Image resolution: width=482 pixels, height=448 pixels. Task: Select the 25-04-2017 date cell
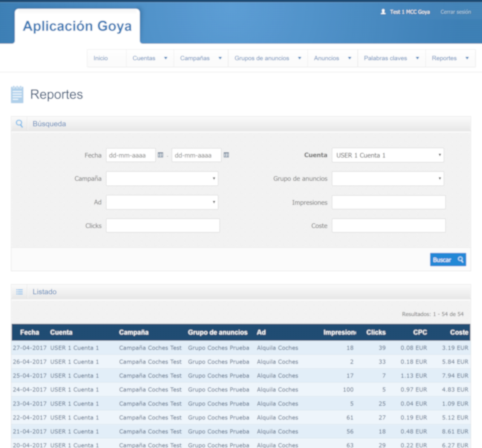tap(30, 376)
